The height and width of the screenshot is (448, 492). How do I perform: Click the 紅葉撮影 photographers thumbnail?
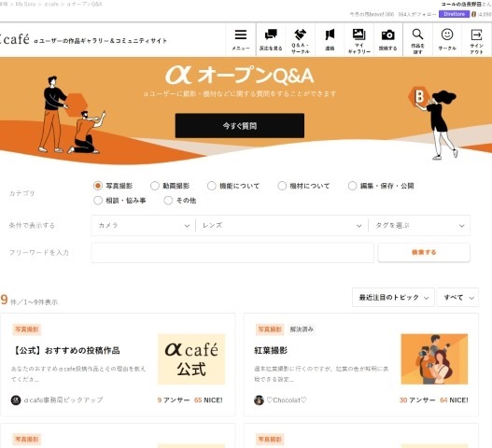[x=434, y=359]
